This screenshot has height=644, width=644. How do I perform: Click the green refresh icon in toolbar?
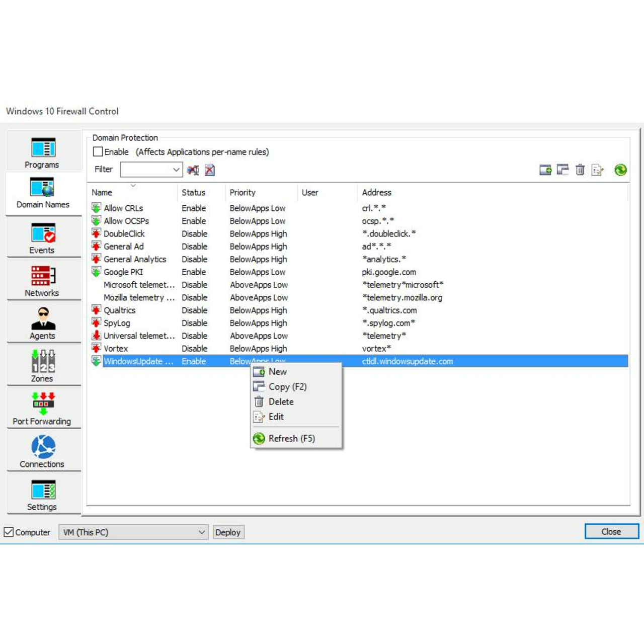tap(620, 170)
